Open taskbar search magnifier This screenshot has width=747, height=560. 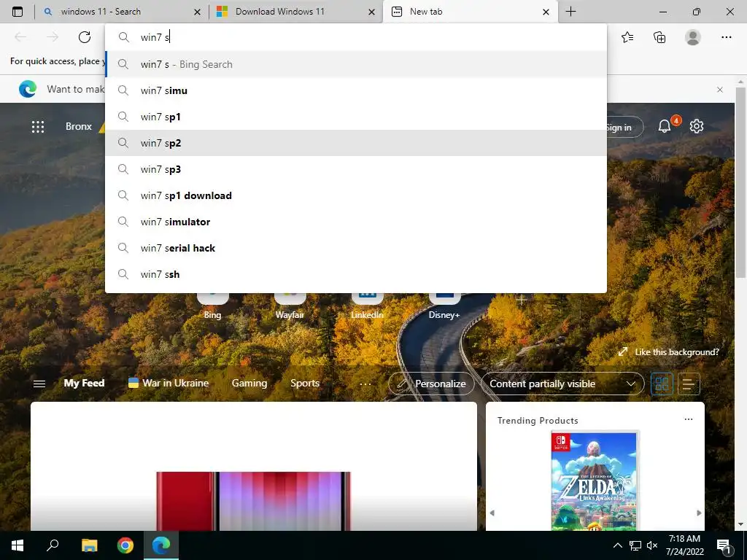53,545
